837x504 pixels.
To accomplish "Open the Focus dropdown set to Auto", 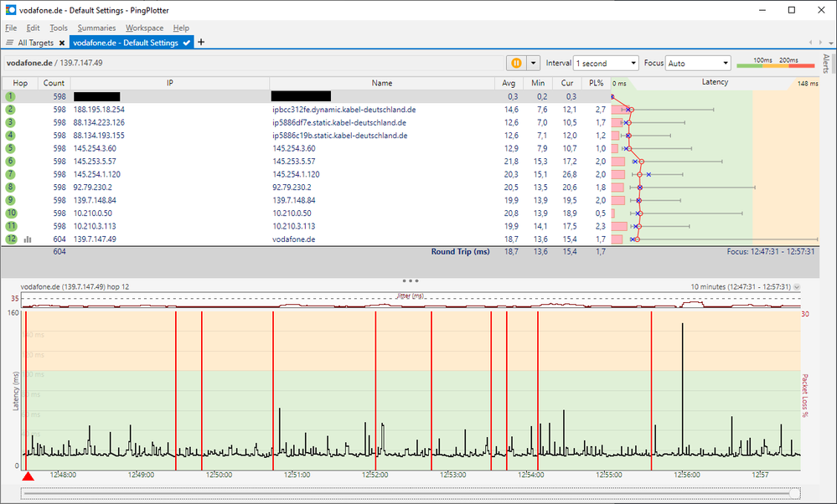I will (x=697, y=63).
